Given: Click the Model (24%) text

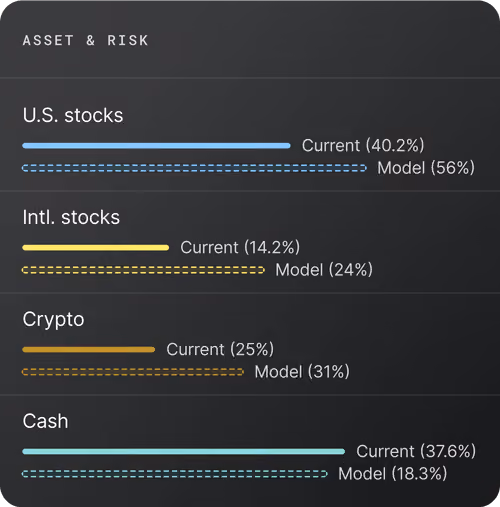Looking at the screenshot, I should click(324, 270).
